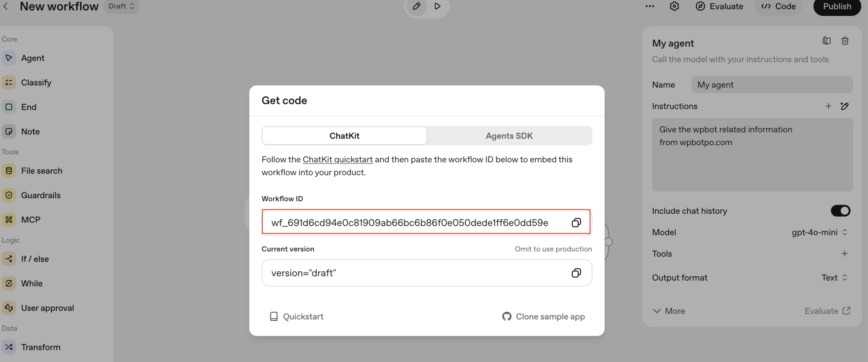Expand the More section
868x362 pixels.
pos(669,311)
